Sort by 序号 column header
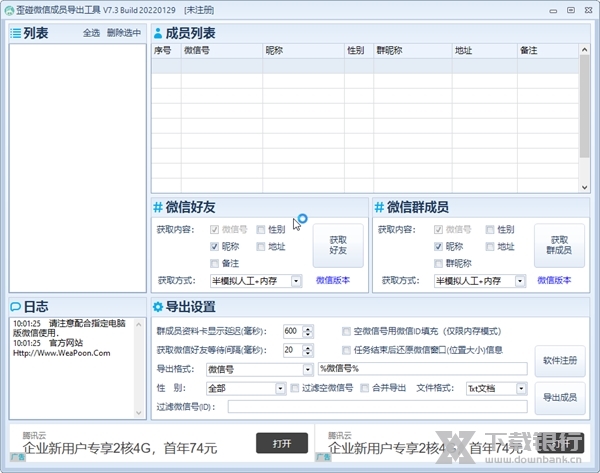The height and width of the screenshot is (473, 600). click(166, 51)
